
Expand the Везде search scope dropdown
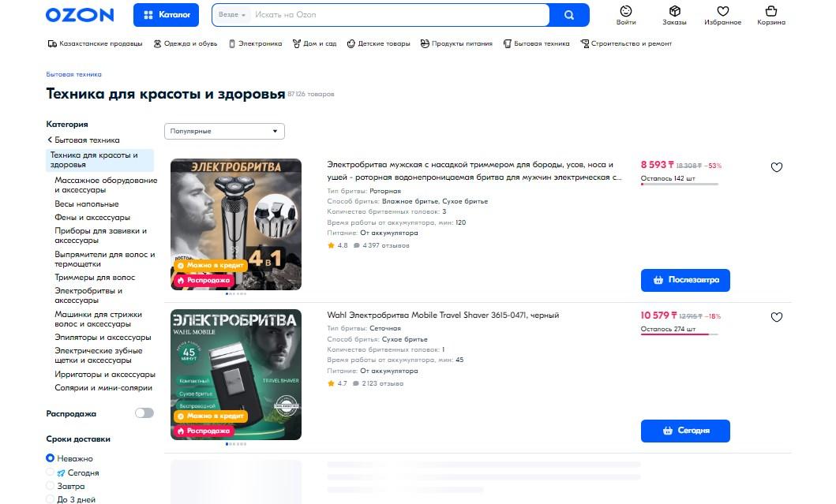(x=232, y=15)
